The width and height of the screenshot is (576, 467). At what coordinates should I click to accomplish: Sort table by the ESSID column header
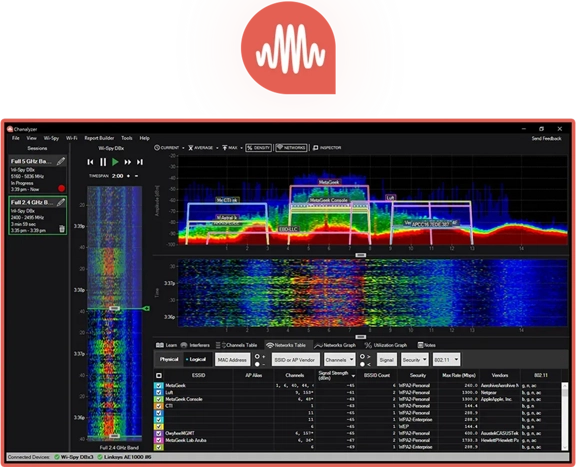(x=198, y=376)
